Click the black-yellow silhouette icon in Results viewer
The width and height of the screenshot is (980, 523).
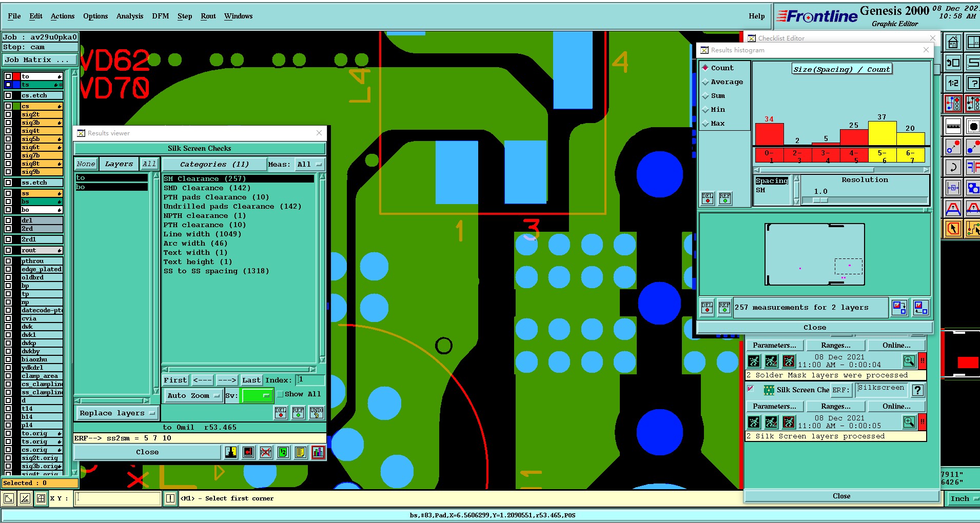point(231,452)
